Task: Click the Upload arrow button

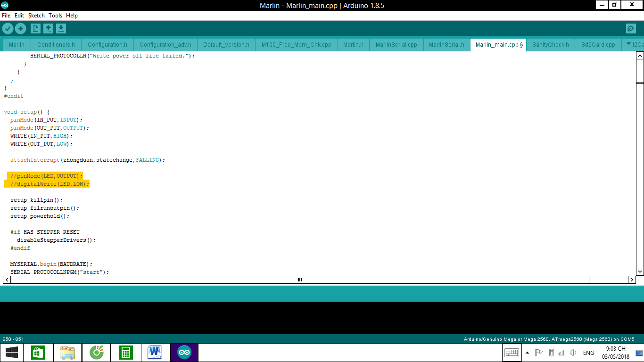Action: coord(20,29)
